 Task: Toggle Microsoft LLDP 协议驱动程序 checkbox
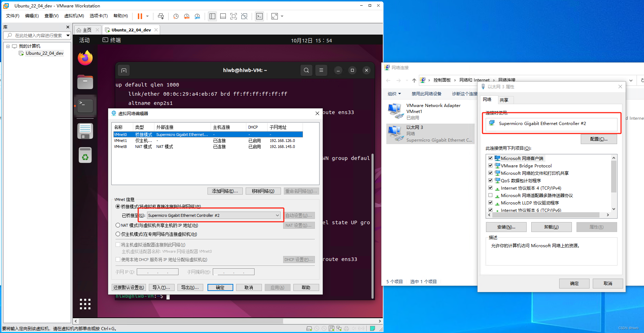tap(491, 203)
